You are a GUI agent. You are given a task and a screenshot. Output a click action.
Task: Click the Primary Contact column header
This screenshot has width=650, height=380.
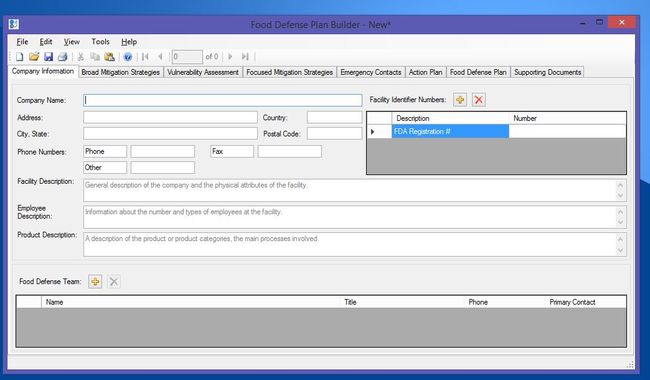(x=572, y=302)
